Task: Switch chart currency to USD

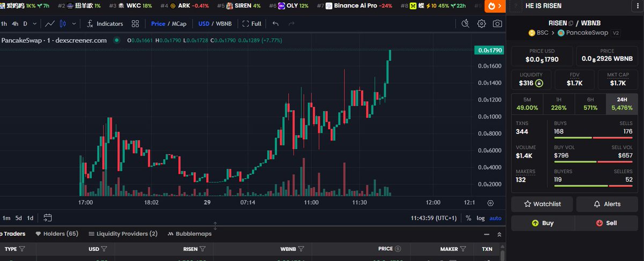Action: tap(204, 24)
